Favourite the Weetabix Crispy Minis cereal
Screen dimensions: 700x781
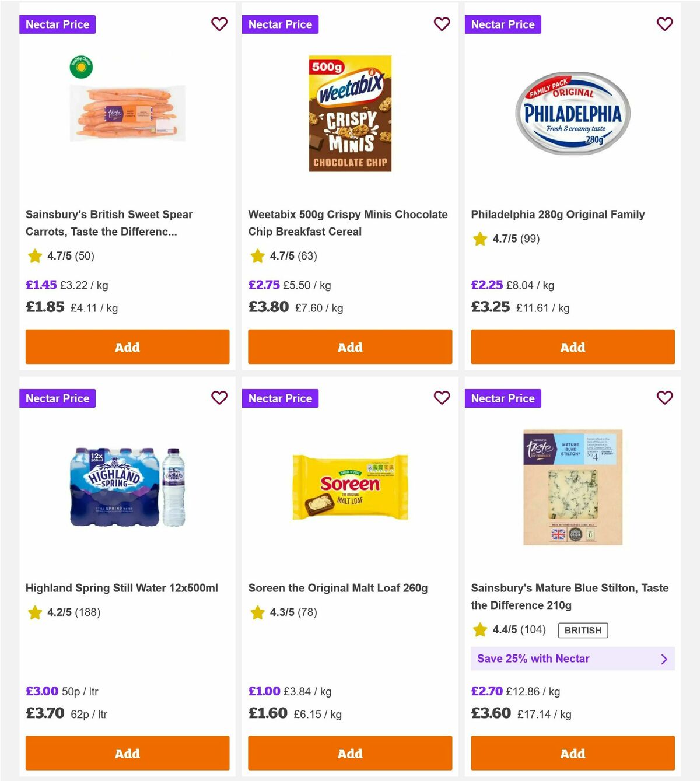pos(442,24)
